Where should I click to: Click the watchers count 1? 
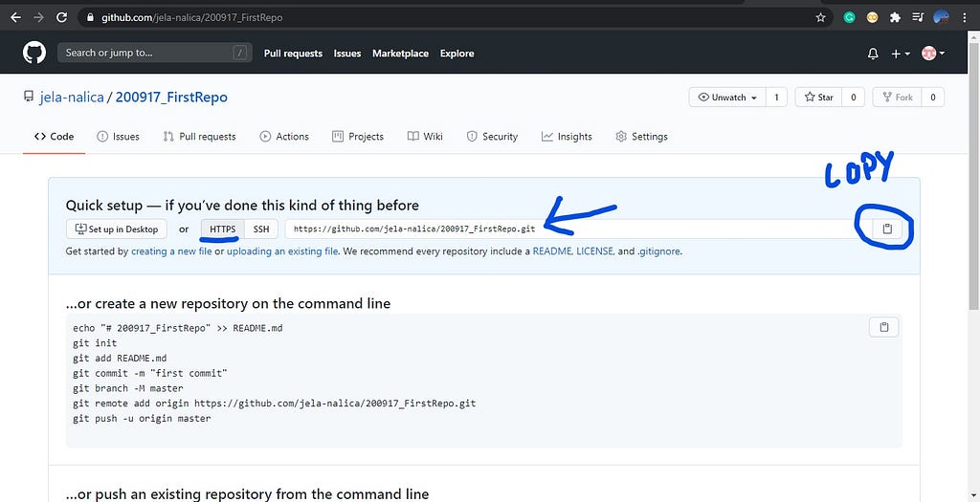coord(776,98)
